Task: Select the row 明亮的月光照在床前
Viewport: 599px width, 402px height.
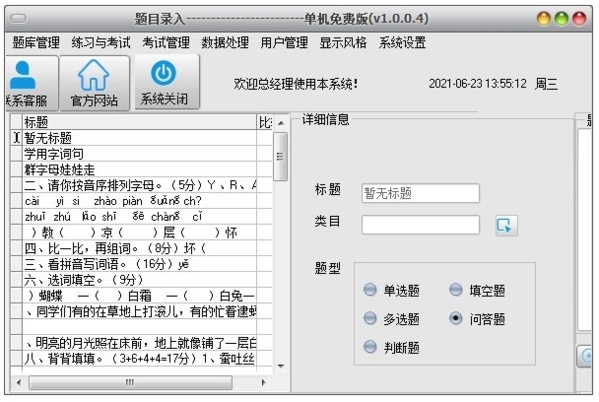Action: [x=139, y=343]
